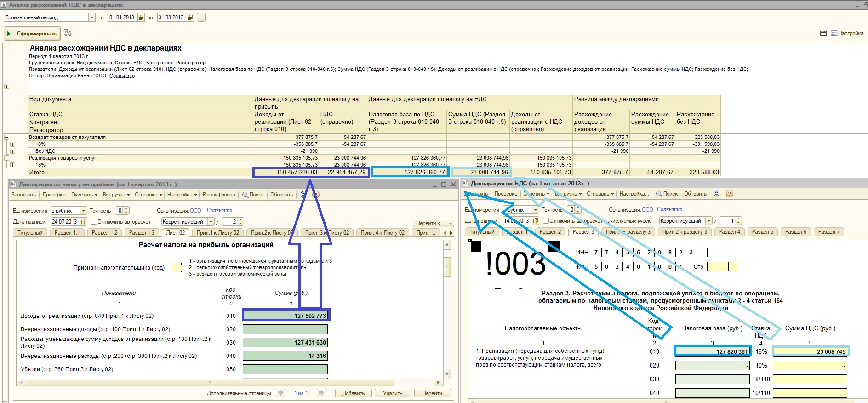Open the Произвольный период dropdown

tap(91, 17)
